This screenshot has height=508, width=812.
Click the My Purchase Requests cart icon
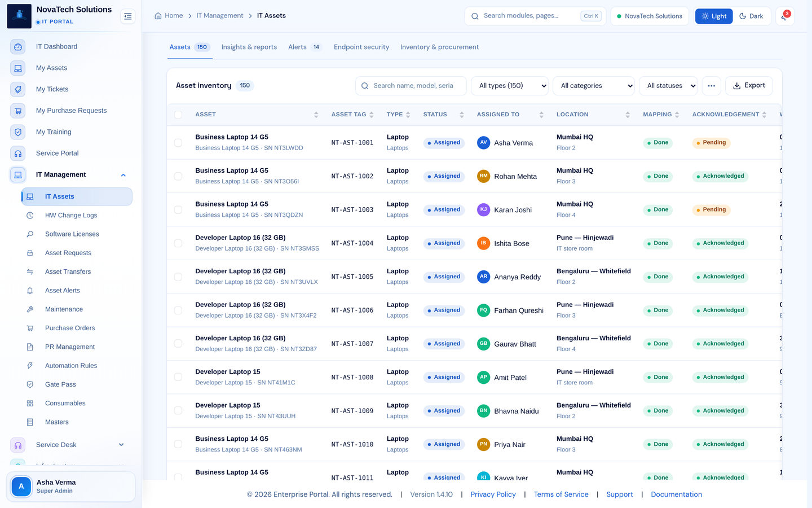tap(18, 111)
